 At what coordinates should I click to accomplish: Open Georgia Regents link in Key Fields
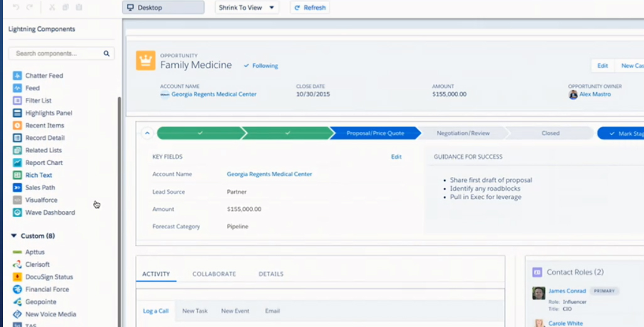click(269, 174)
